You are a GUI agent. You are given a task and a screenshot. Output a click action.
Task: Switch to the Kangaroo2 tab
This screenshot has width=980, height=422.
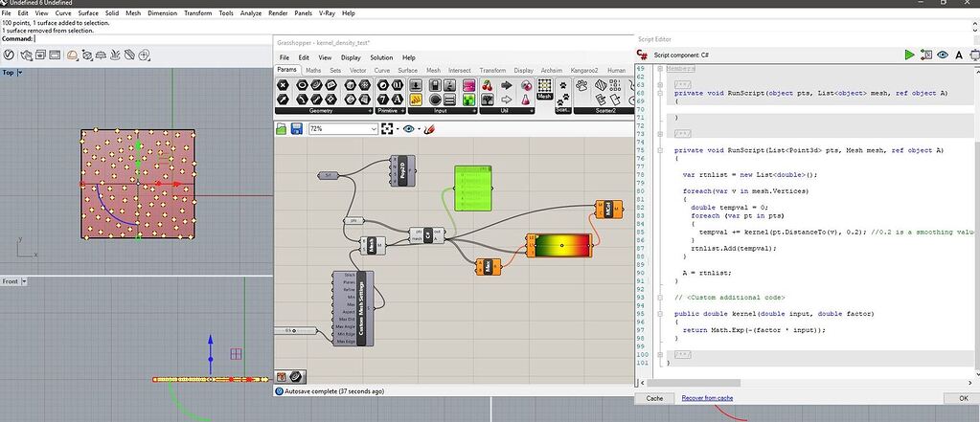[584, 70]
